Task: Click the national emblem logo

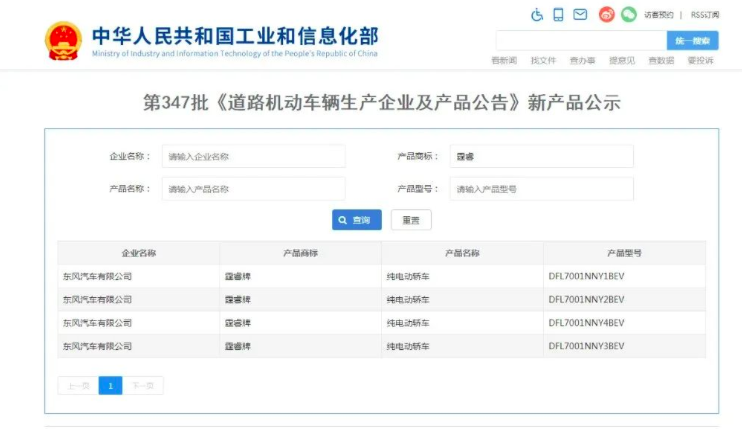Action: (x=63, y=40)
